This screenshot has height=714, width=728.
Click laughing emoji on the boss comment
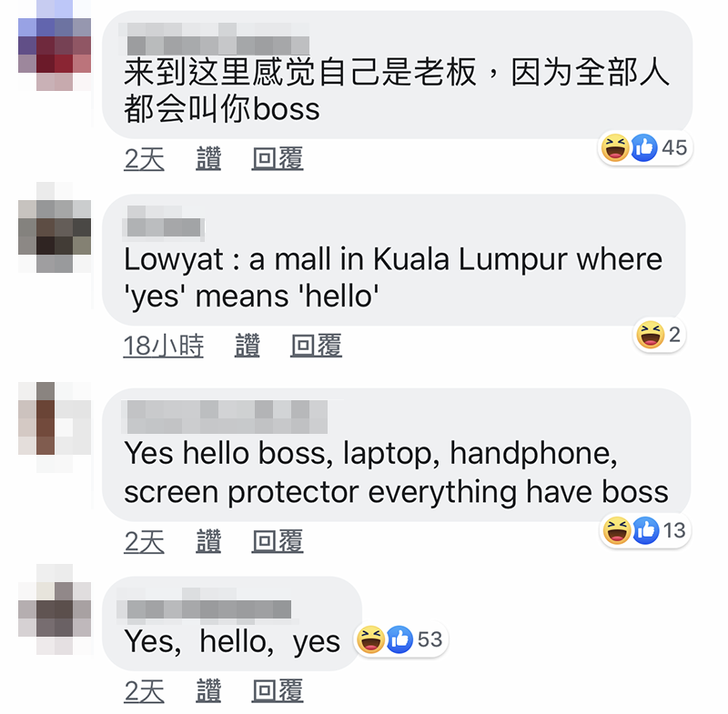click(x=615, y=147)
